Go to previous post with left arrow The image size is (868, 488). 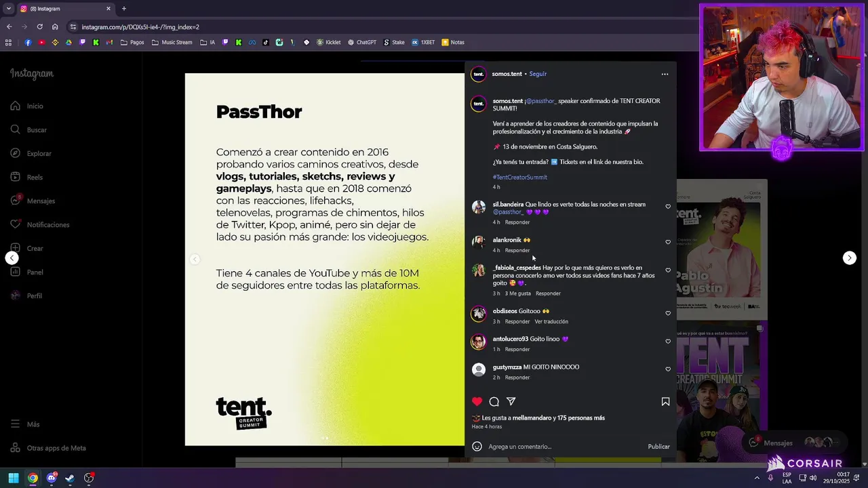12,258
